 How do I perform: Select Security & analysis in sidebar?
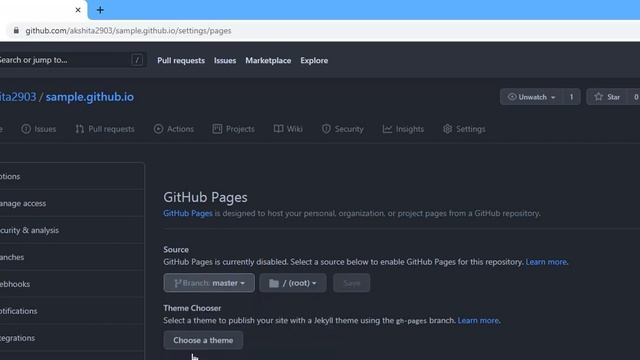72,230
